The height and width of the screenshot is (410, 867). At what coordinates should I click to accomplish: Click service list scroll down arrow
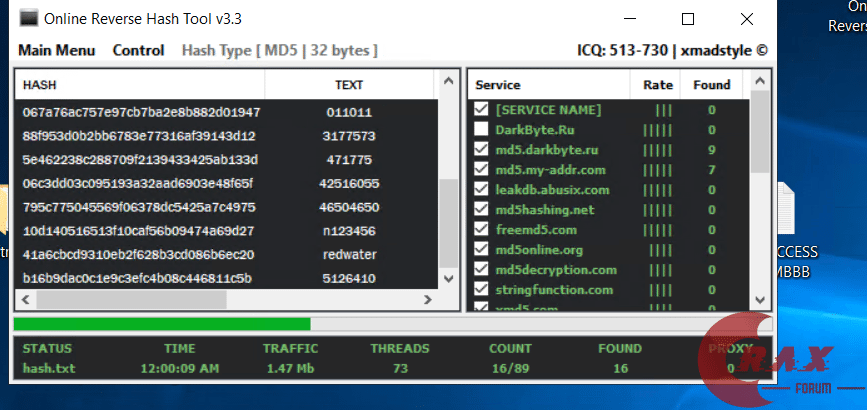[760, 300]
